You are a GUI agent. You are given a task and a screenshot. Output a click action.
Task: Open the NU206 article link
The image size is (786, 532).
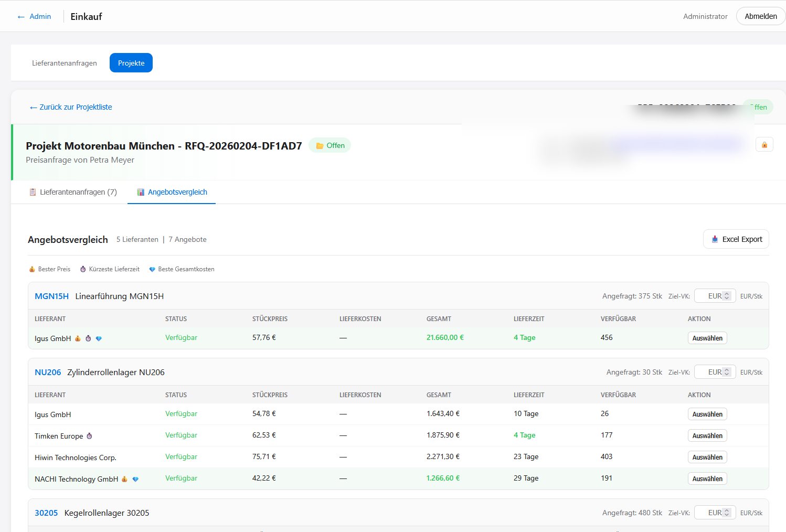coord(48,372)
